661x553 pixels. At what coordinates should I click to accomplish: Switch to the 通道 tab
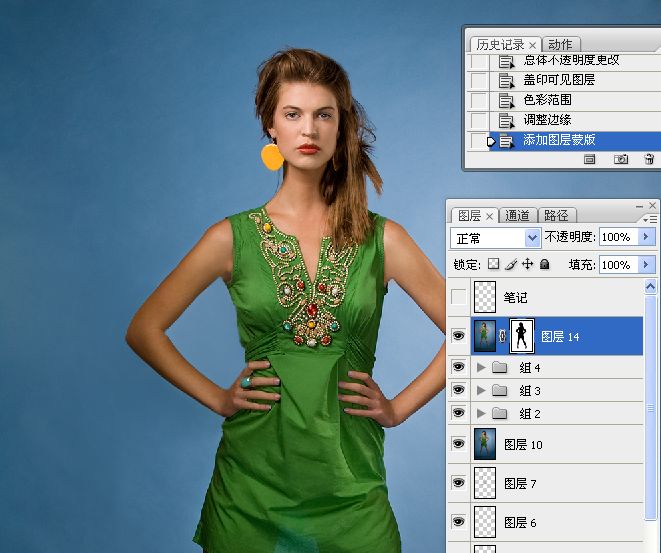tap(517, 215)
